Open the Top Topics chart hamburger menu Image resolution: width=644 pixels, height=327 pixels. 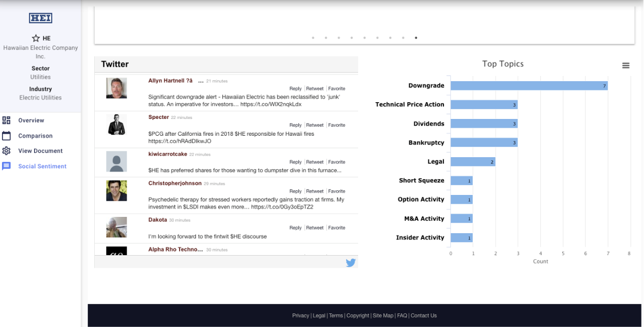coord(626,66)
